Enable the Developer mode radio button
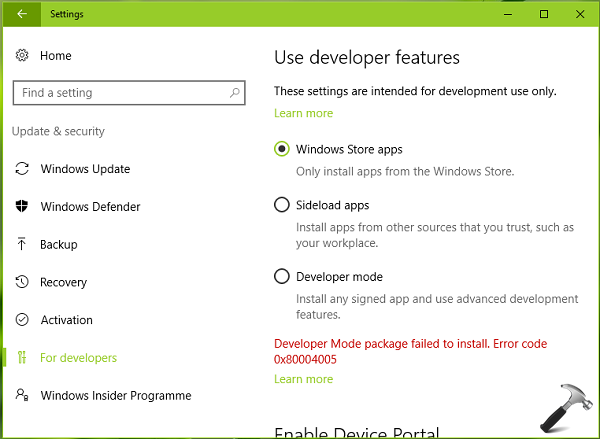Viewport: 600px width, 439px height. click(x=282, y=276)
